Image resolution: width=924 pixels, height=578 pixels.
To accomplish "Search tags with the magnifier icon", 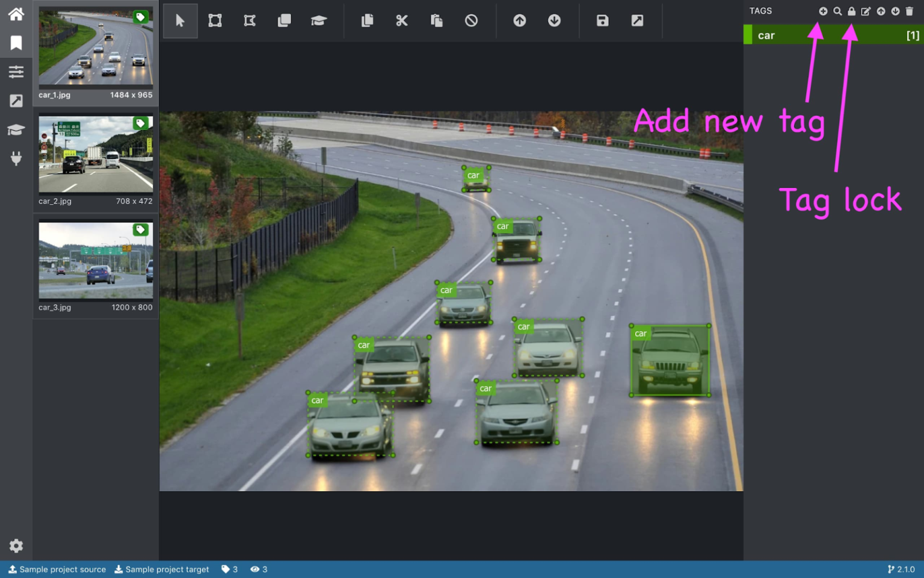I will click(837, 11).
